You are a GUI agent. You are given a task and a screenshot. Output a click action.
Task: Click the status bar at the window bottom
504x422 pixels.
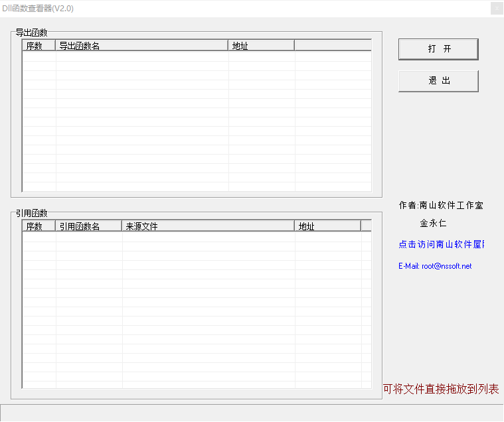(x=252, y=412)
